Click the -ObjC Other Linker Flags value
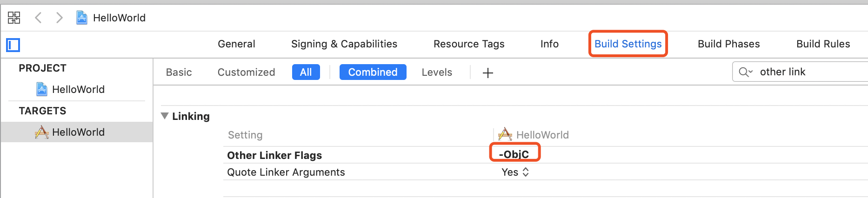The height and width of the screenshot is (198, 868). (514, 154)
